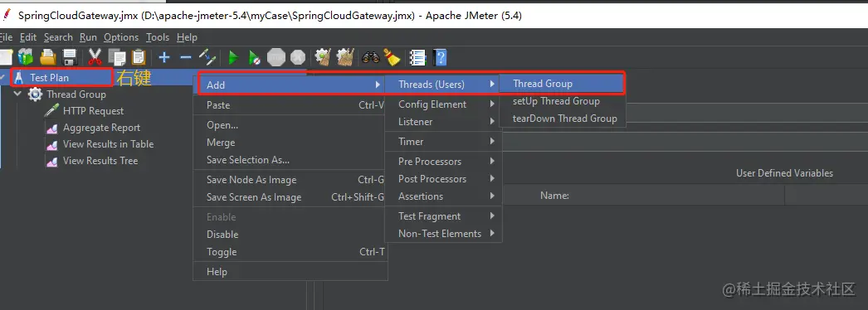
Task: Choose Save Selection As... in context menu
Action: tap(290, 160)
